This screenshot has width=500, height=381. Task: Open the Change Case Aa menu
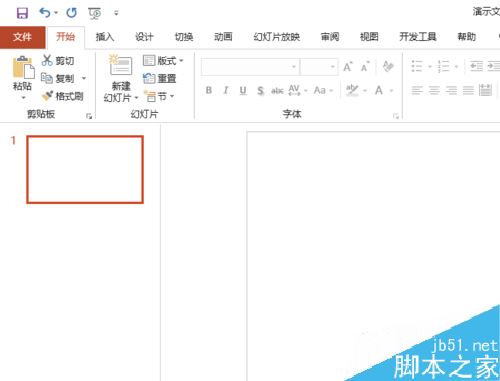coord(323,90)
